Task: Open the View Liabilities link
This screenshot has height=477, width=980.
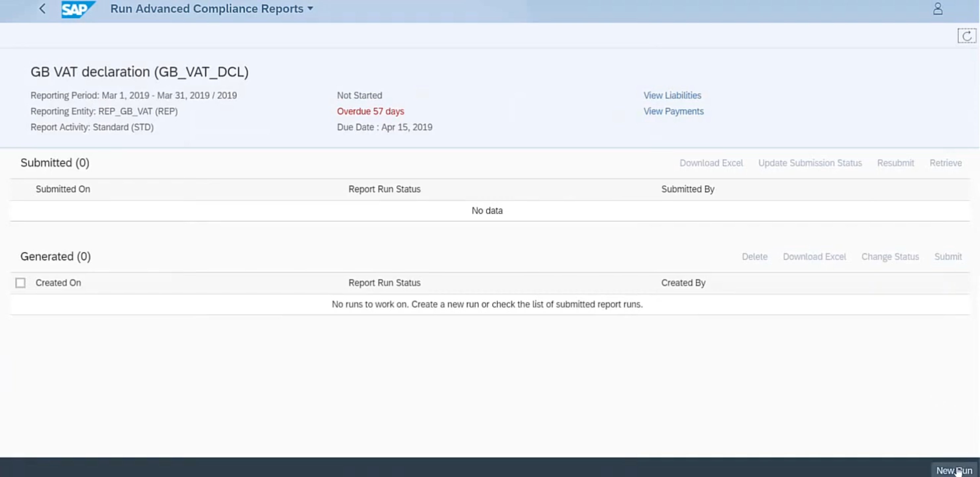Action: [x=672, y=95]
